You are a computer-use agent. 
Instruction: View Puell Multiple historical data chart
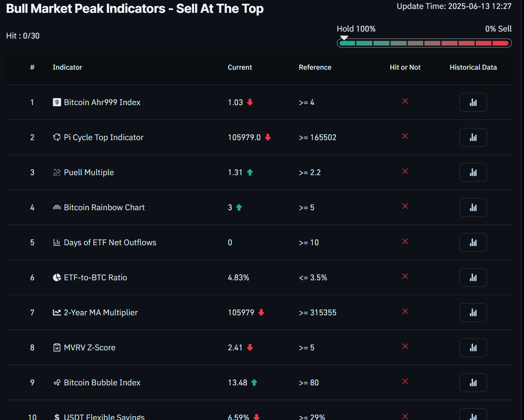tap(473, 172)
